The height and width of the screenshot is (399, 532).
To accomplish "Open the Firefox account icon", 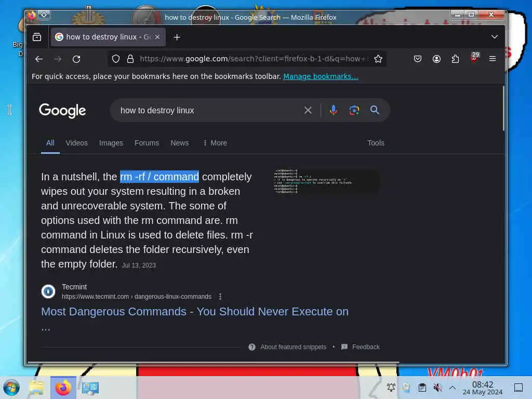I will (436, 59).
